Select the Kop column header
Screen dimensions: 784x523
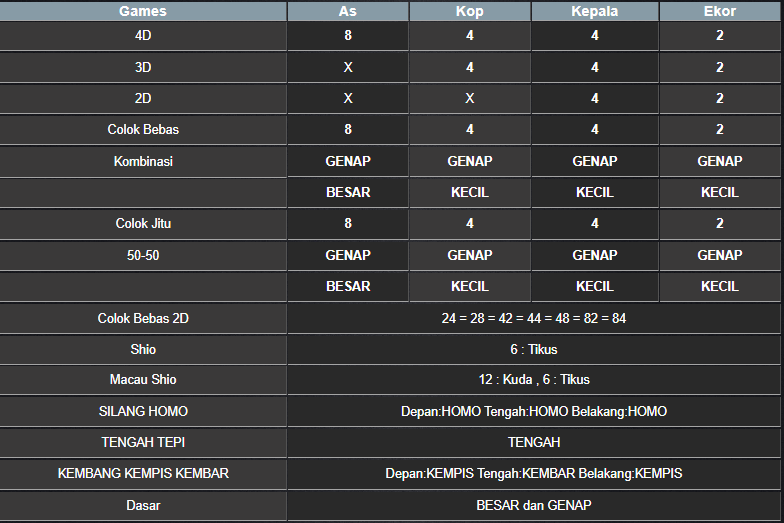[469, 11]
